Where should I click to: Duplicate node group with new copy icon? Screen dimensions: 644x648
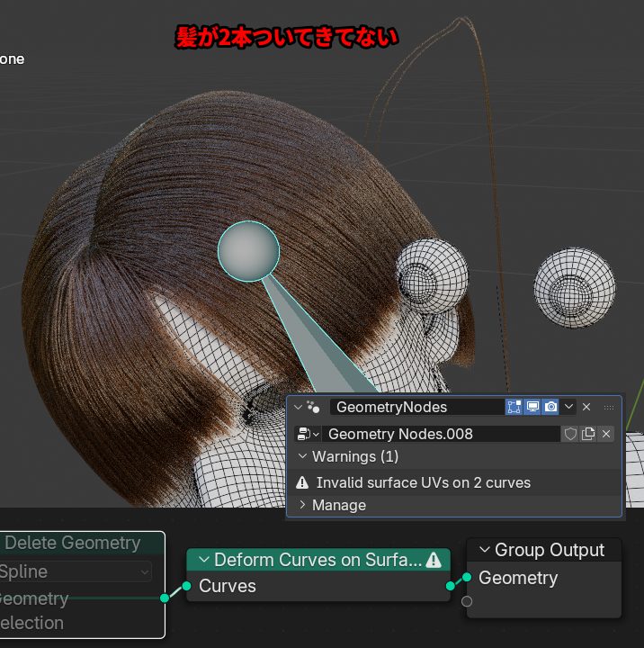[x=588, y=434]
